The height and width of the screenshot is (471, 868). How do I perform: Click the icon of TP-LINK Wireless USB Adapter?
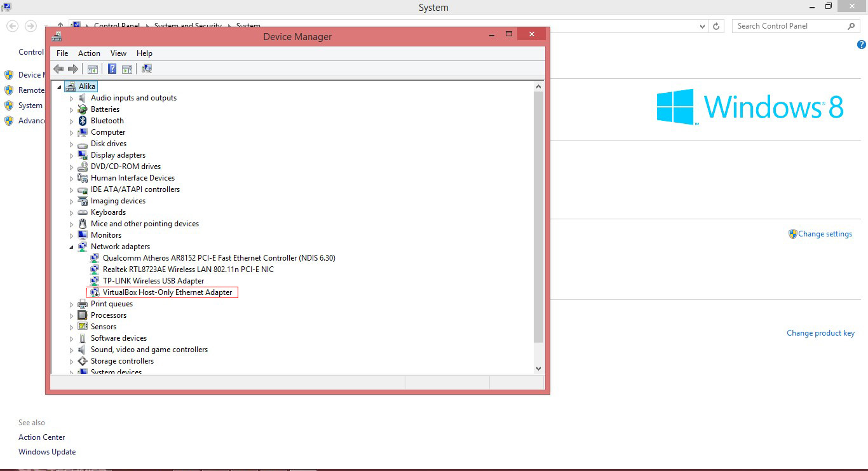[95, 281]
